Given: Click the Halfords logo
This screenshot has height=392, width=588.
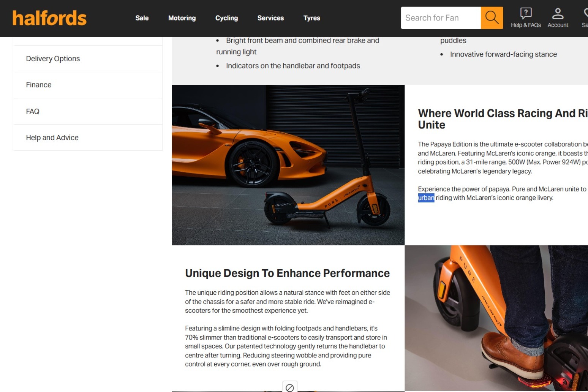Looking at the screenshot, I should 49,18.
